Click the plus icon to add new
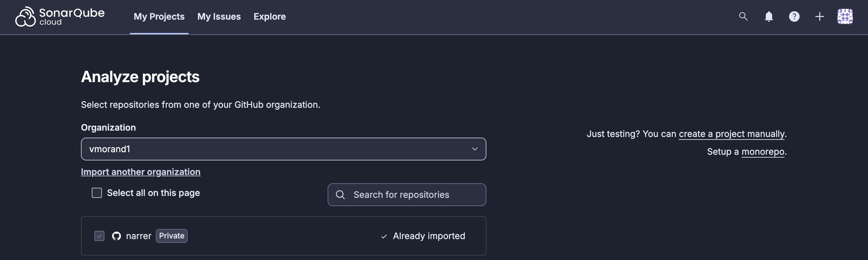The width and height of the screenshot is (868, 260). (x=819, y=16)
